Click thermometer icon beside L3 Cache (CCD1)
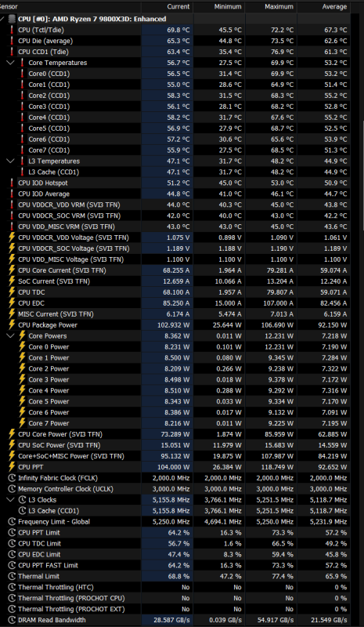The image size is (364, 627). pos(23,172)
